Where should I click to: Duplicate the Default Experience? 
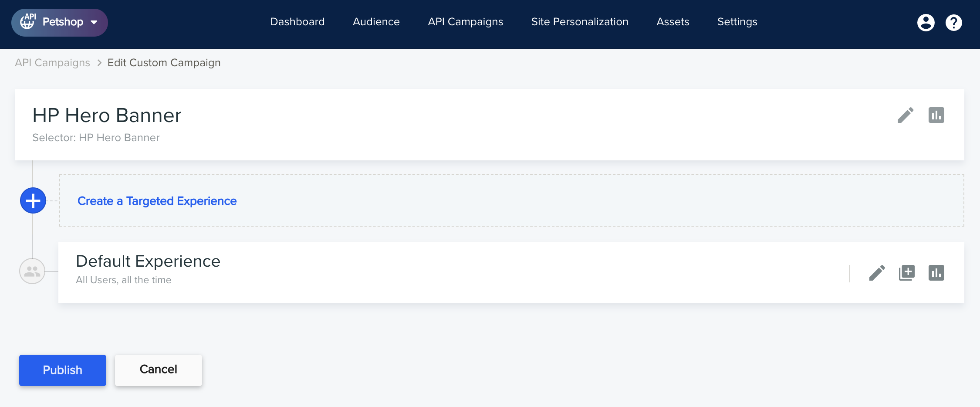[907, 273]
